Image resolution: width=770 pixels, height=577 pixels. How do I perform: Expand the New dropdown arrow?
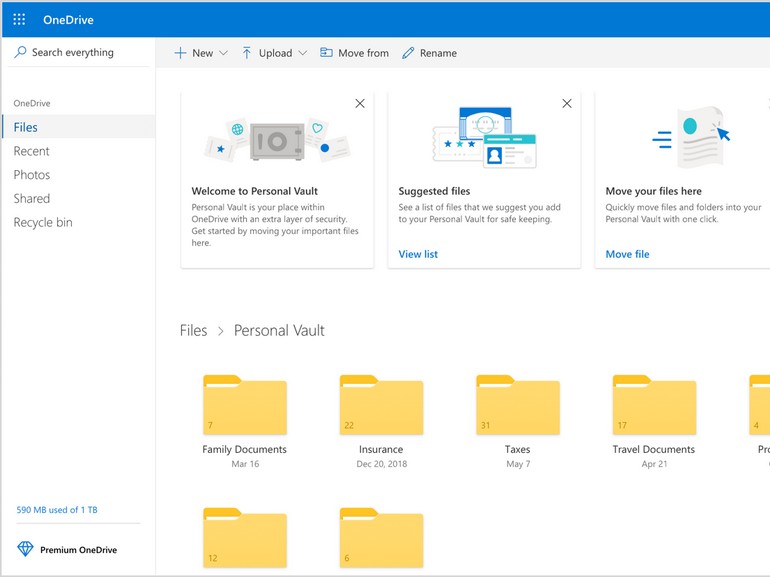[x=223, y=53]
